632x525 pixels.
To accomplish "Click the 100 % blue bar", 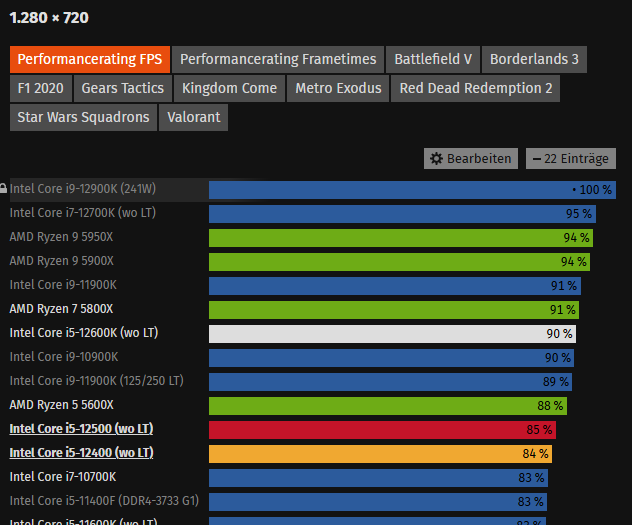I will [412, 190].
